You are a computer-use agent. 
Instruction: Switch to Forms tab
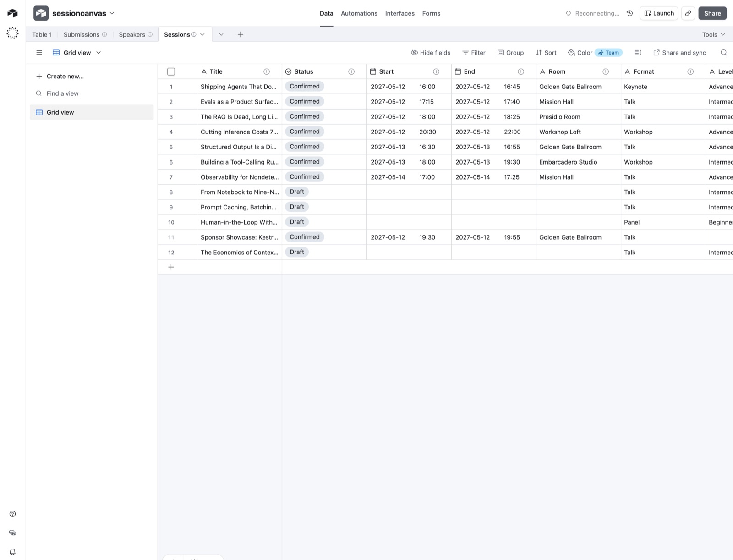click(431, 13)
